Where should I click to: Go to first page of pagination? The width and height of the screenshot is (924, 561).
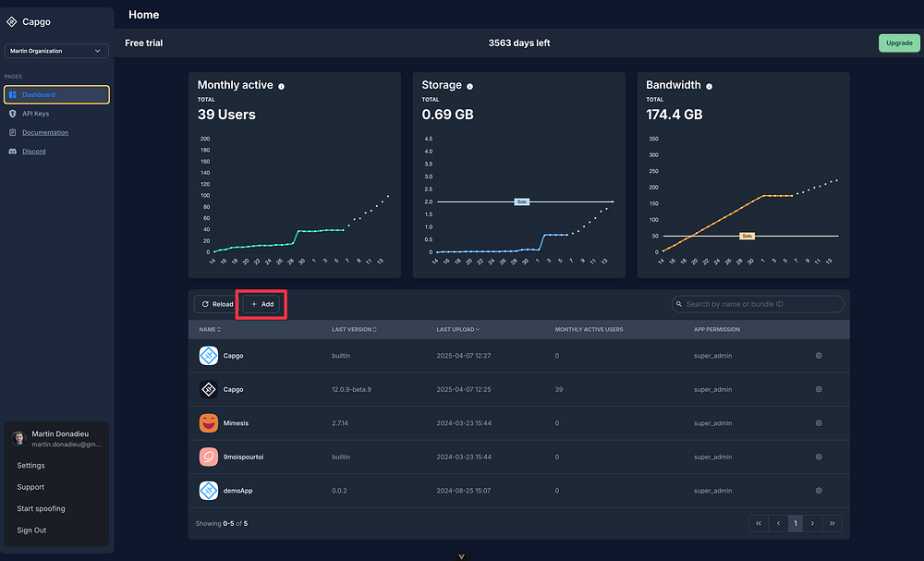tap(759, 523)
